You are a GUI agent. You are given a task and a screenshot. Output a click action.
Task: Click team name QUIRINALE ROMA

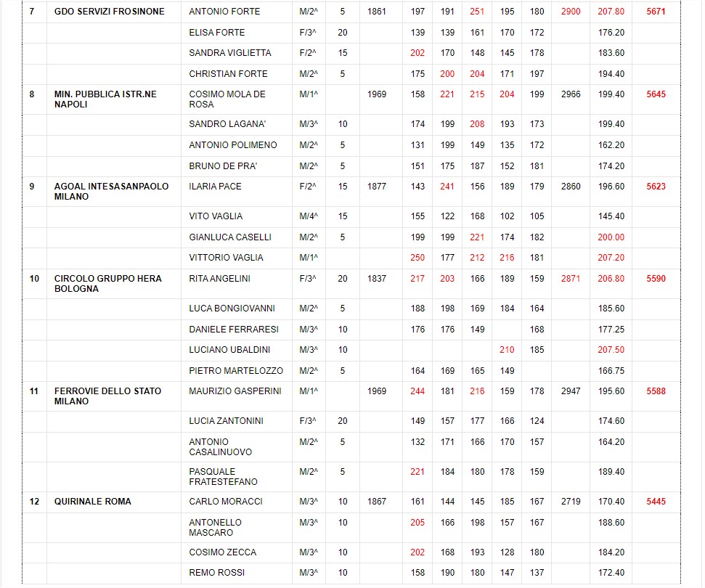click(93, 502)
